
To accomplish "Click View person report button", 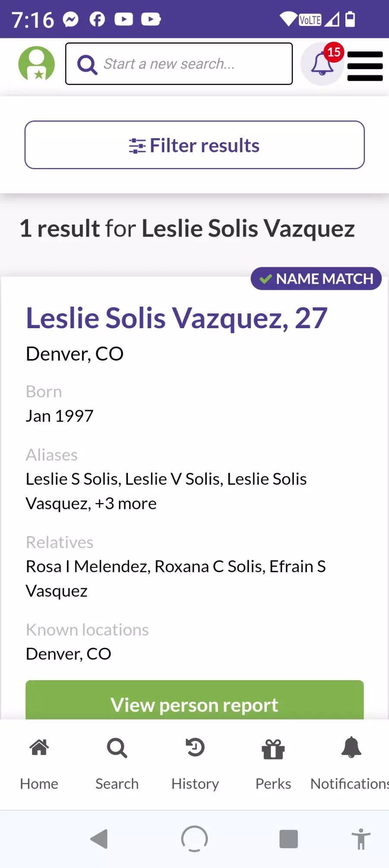I will [x=194, y=700].
